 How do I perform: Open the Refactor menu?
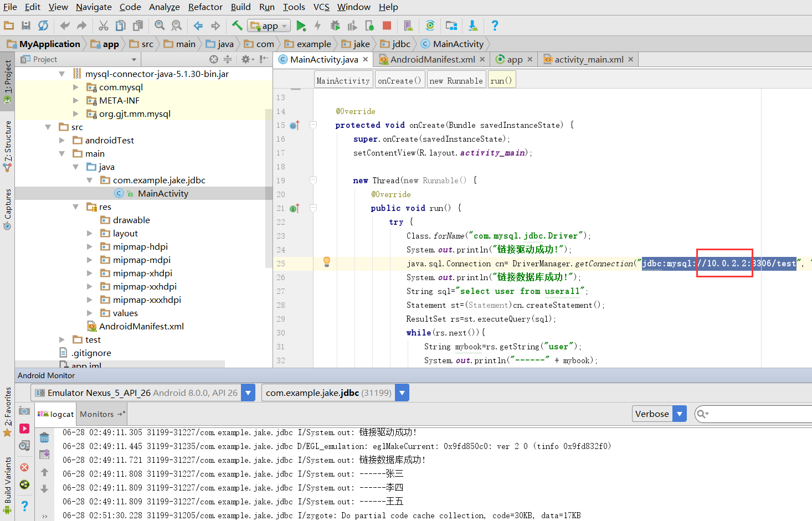pyautogui.click(x=205, y=7)
